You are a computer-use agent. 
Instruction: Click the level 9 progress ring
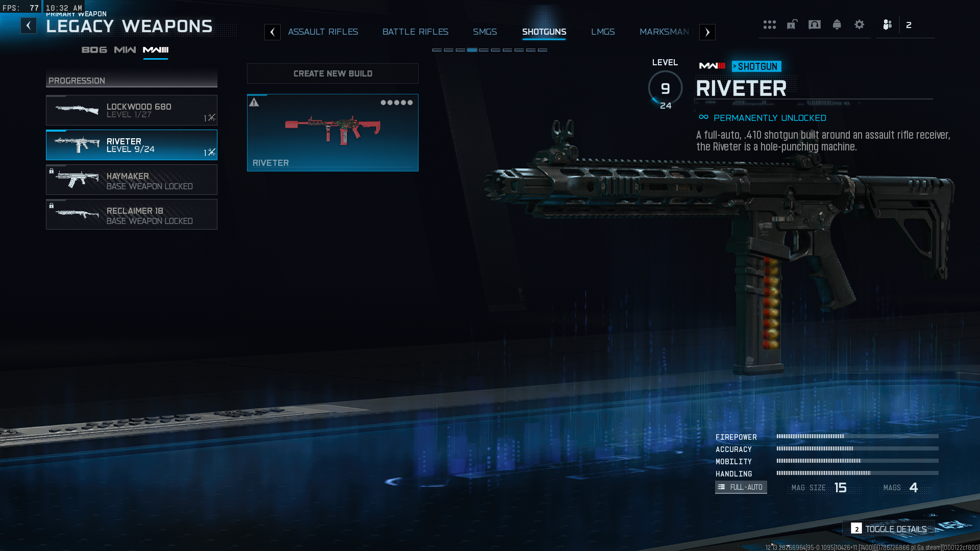(665, 88)
